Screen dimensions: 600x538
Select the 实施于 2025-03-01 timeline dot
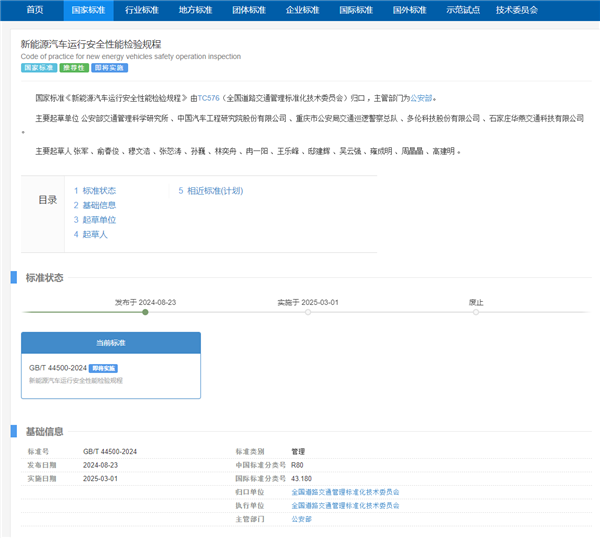point(308,312)
